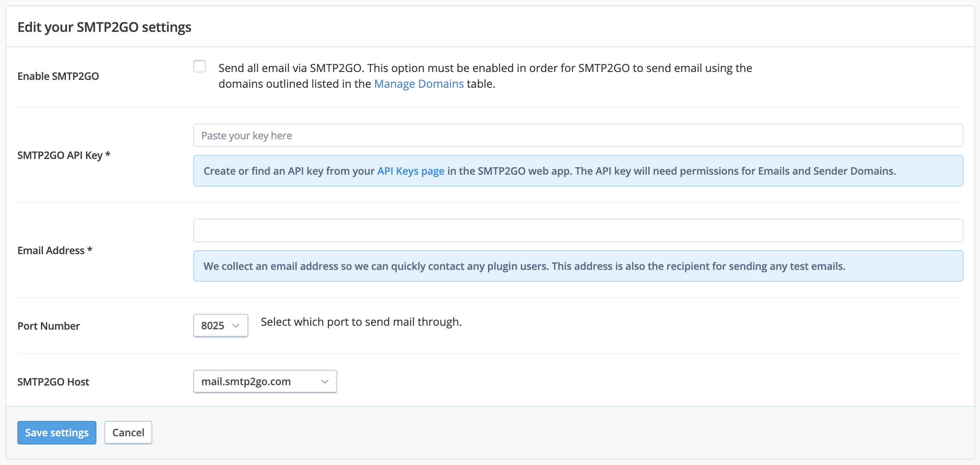Click the Cancel button
The image size is (980, 465).
point(128,433)
